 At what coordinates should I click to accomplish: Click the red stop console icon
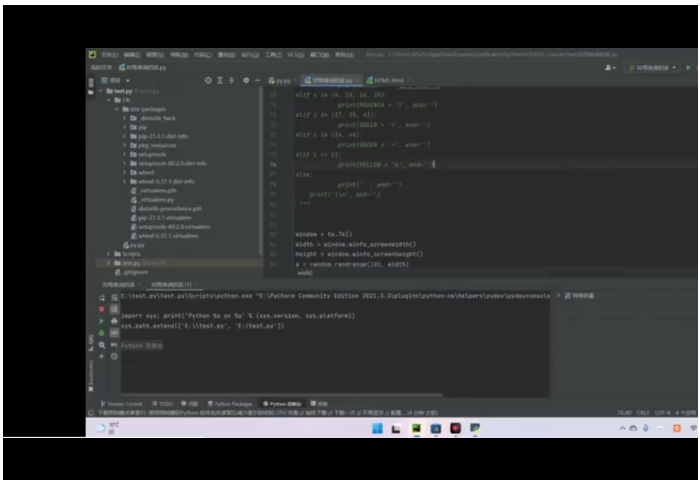click(x=101, y=309)
